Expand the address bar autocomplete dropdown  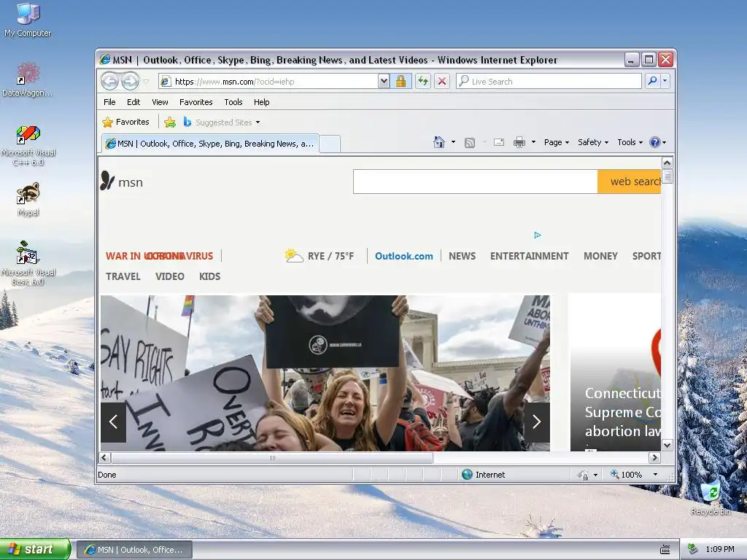(384, 82)
